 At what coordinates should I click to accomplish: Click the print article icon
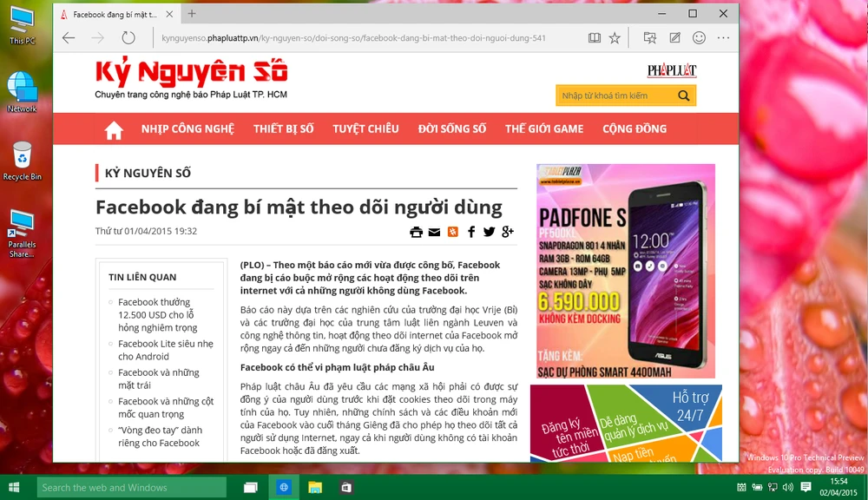416,232
